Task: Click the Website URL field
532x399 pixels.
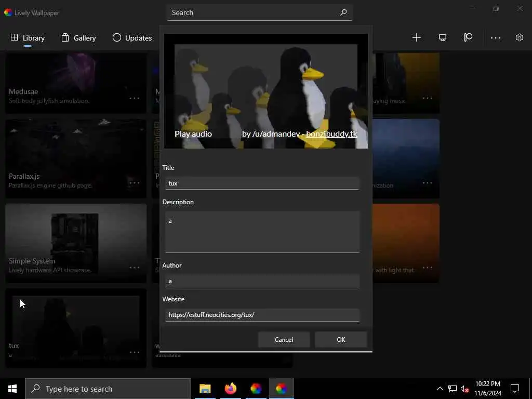Action: tap(262, 315)
